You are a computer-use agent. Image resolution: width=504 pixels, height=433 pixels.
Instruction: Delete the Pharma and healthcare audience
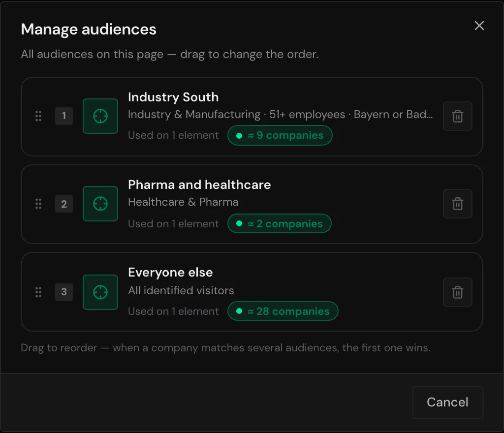click(x=457, y=204)
